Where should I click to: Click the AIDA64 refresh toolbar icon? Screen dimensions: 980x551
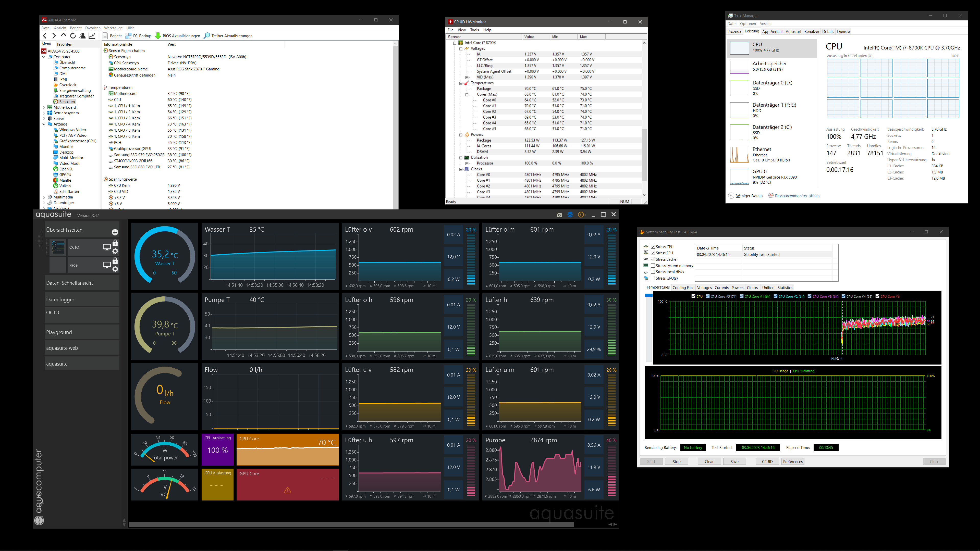(x=73, y=36)
